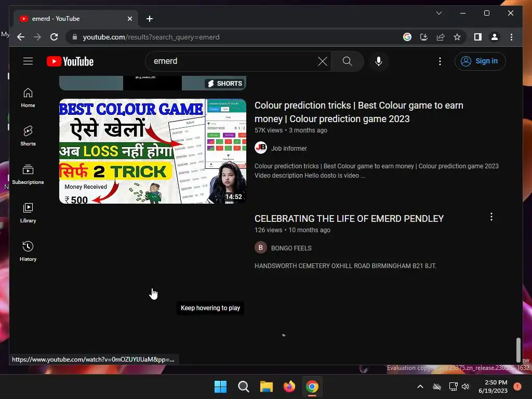The image size is (532, 399).
Task: Open the volume control in system tray
Action: click(465, 387)
